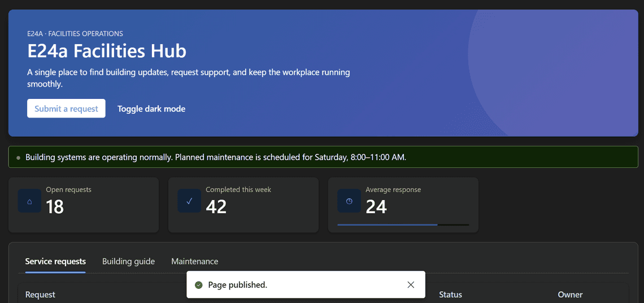The height and width of the screenshot is (303, 644).
Task: Click the Average response value 24
Action: coord(376,206)
